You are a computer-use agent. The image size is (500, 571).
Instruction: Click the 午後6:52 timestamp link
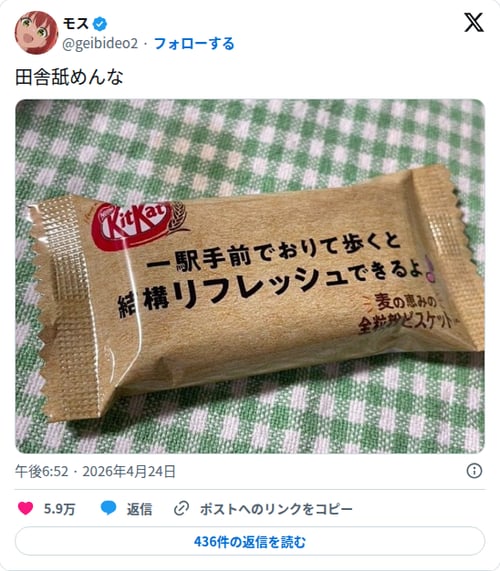[42, 471]
